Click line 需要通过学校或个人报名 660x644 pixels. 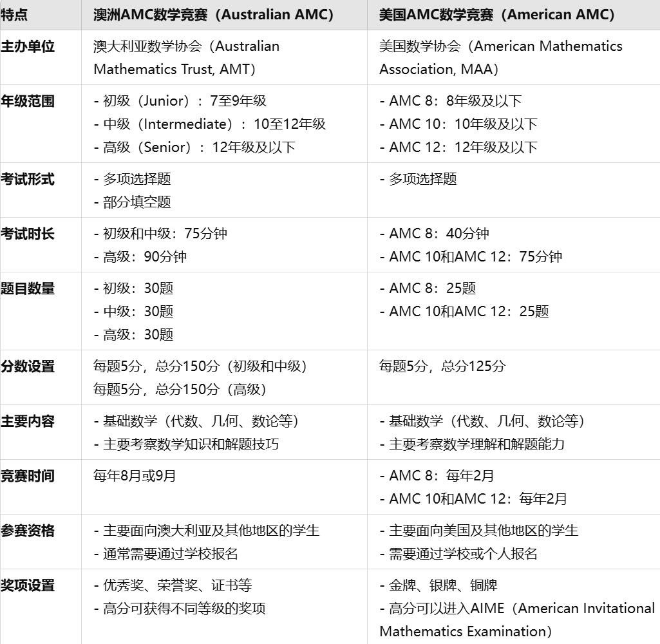(x=458, y=553)
